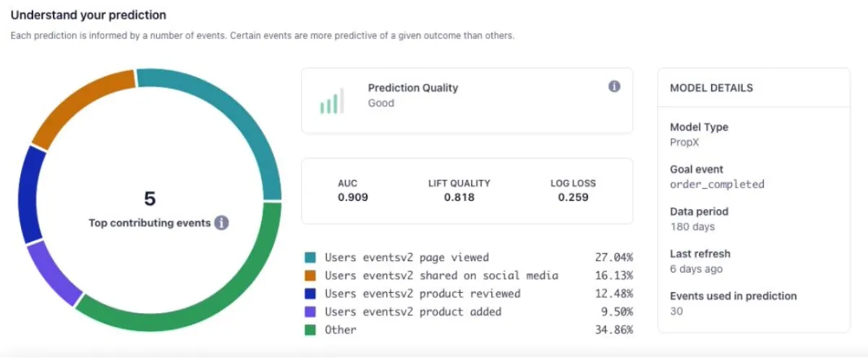Select the dark blue donut chart segment
Image resolution: width=868 pixels, height=358 pixels.
point(29,195)
